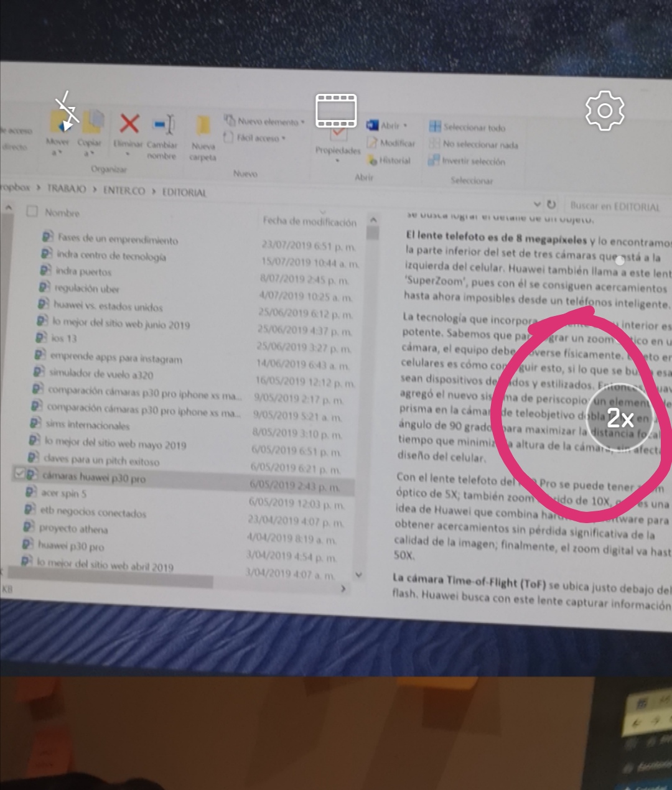Image resolution: width=672 pixels, height=790 pixels.
Task: Open the Fácil acceso dropdown
Action: 255,137
